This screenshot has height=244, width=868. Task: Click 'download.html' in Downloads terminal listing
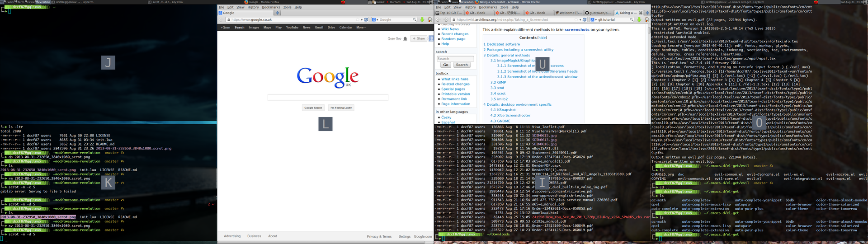(547, 213)
